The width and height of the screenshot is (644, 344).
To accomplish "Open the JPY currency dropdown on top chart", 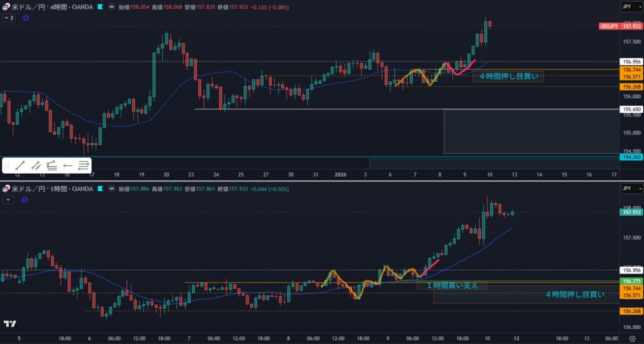I will [x=626, y=6].
